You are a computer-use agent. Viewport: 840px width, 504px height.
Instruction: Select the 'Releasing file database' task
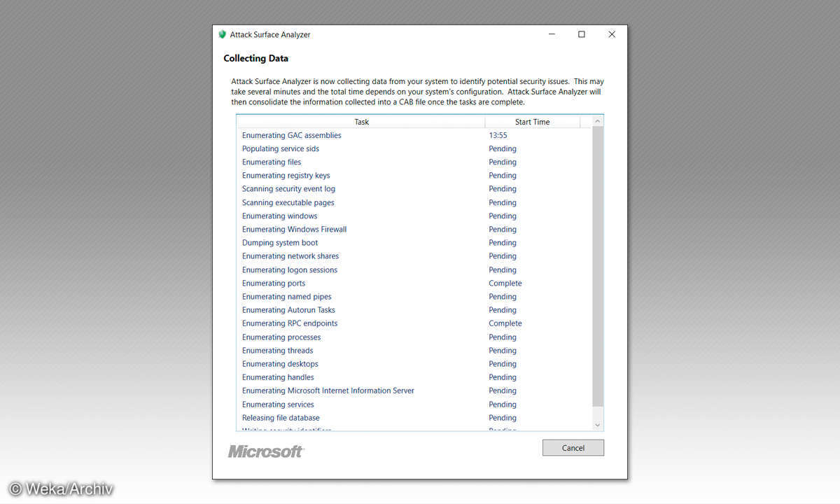(281, 418)
